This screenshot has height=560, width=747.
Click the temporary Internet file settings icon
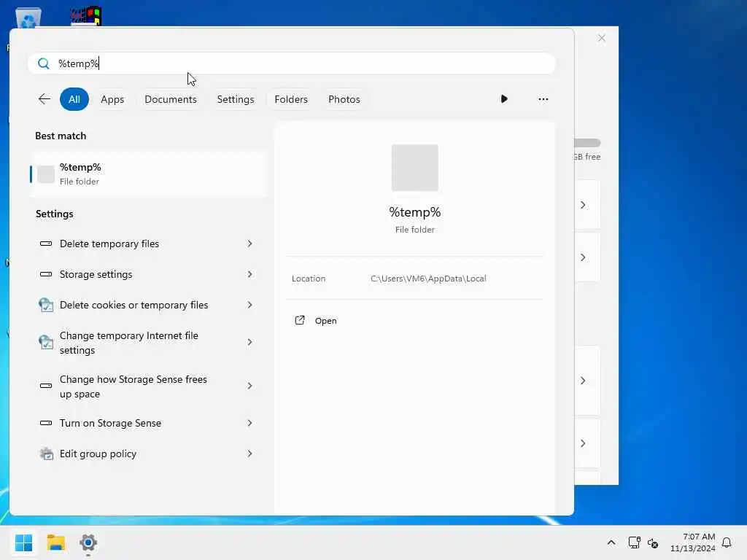point(46,342)
